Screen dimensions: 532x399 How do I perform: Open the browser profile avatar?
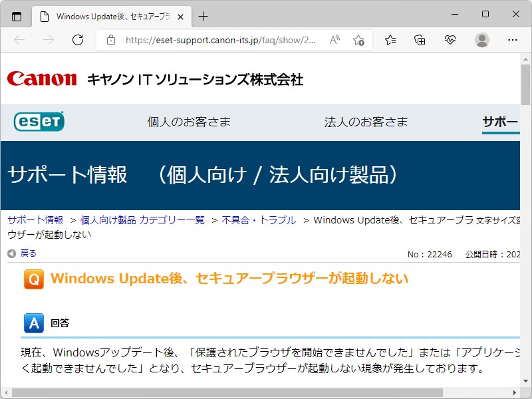click(483, 40)
